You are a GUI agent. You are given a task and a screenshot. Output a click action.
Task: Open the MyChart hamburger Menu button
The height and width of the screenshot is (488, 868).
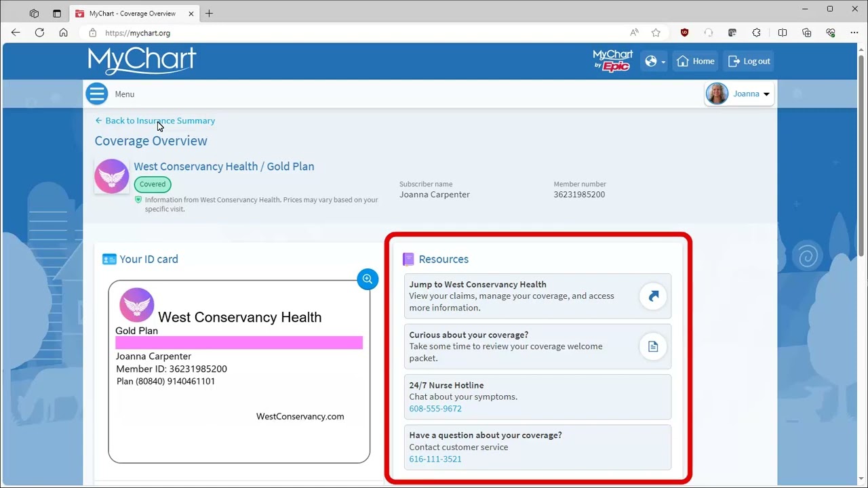(97, 94)
